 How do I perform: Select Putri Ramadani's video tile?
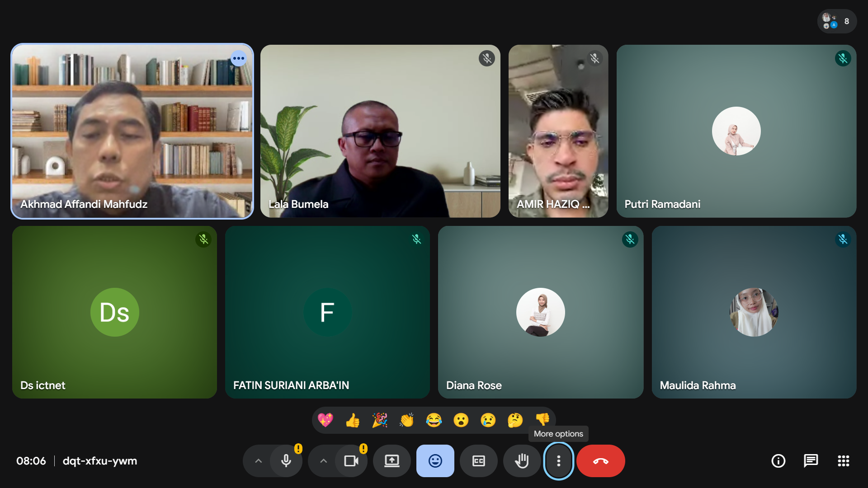click(736, 131)
